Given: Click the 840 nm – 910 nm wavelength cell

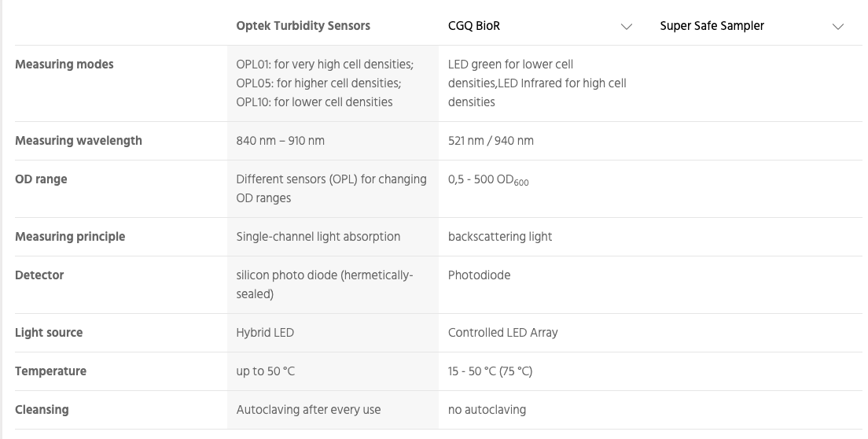Looking at the screenshot, I should (281, 141).
